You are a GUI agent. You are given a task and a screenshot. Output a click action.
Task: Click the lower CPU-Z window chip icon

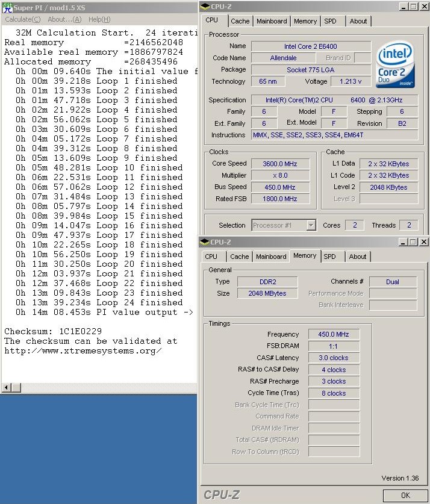click(x=204, y=241)
